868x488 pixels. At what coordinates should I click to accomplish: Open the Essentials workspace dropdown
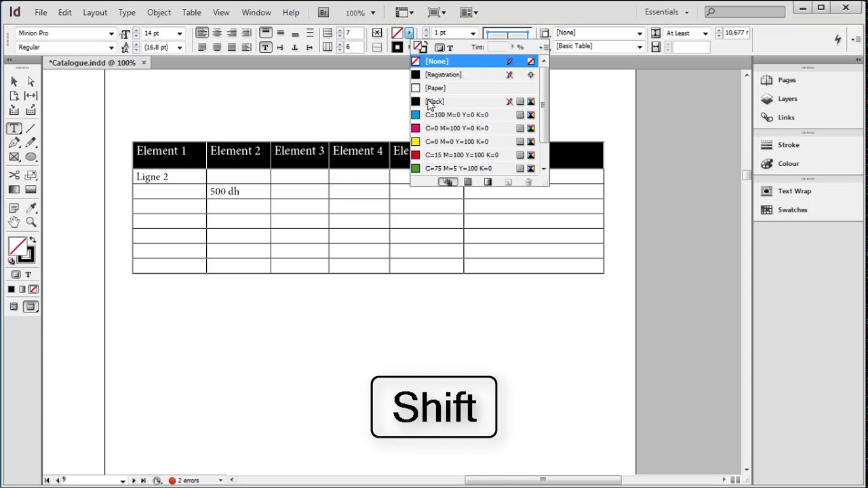point(667,12)
